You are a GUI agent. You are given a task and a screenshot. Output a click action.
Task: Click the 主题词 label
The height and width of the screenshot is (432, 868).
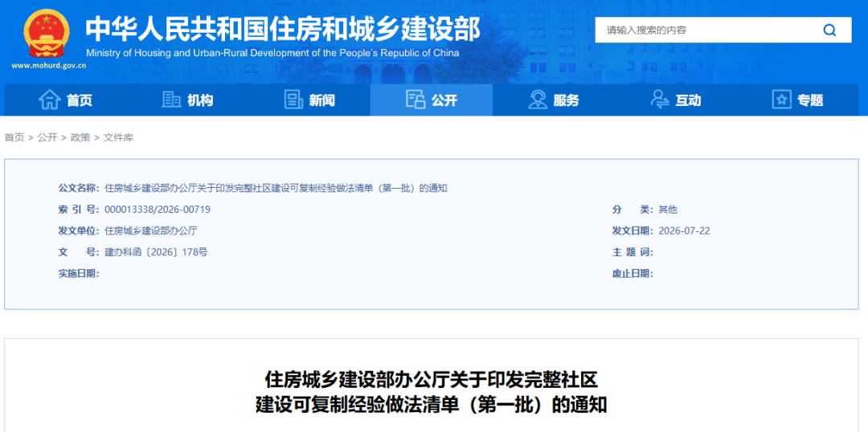pos(633,252)
